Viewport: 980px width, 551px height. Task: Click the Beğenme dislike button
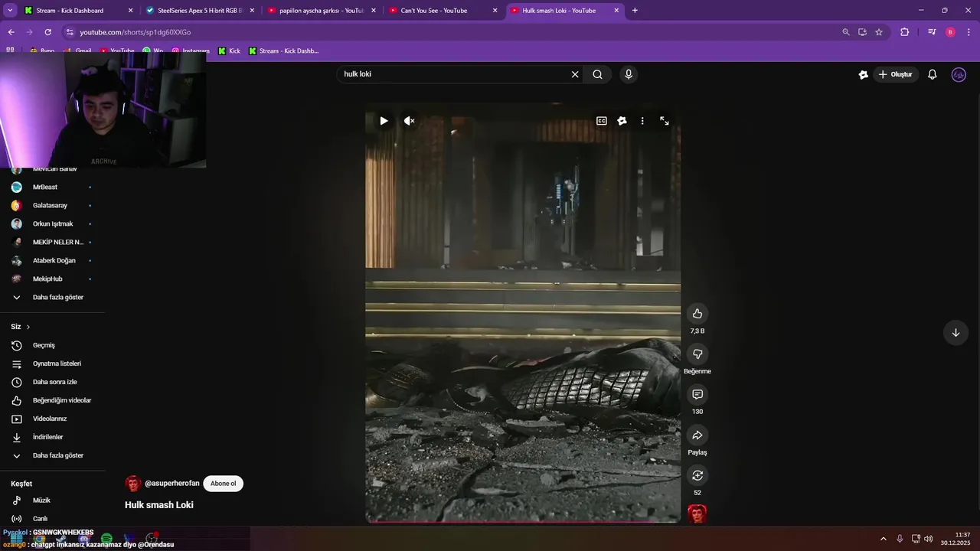(x=697, y=354)
